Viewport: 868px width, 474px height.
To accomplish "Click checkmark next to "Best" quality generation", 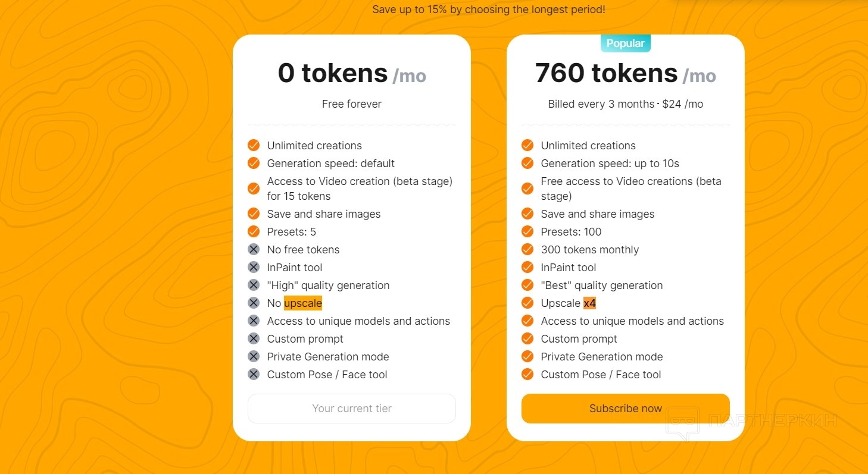I will 527,285.
